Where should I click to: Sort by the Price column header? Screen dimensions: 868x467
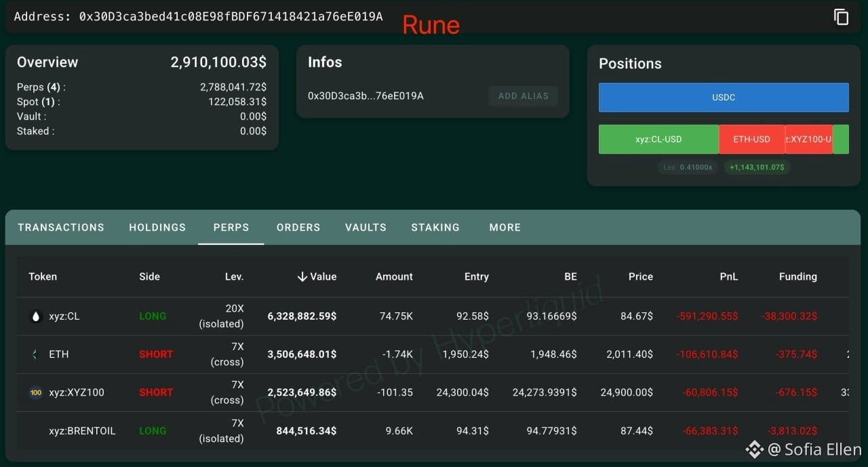tap(640, 276)
